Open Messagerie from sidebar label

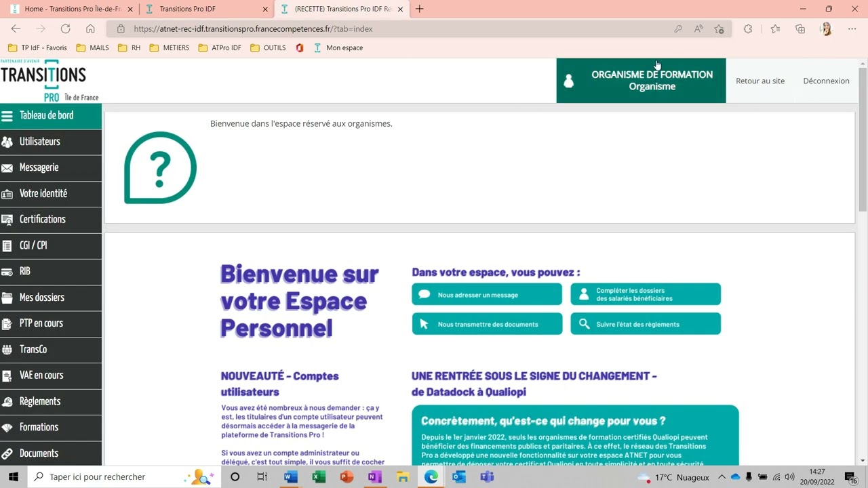click(39, 167)
